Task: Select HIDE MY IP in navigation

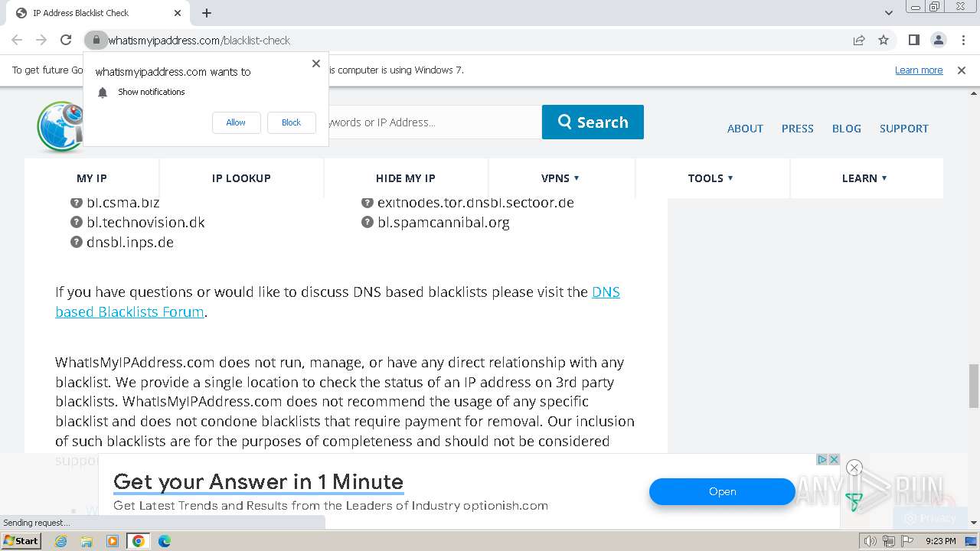Action: [406, 178]
